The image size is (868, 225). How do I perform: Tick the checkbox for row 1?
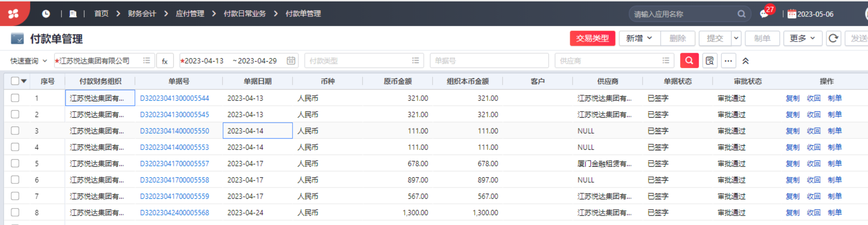click(15, 98)
